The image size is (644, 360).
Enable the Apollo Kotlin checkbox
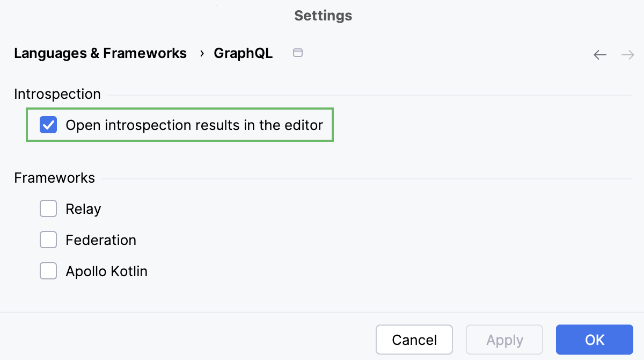pos(48,271)
